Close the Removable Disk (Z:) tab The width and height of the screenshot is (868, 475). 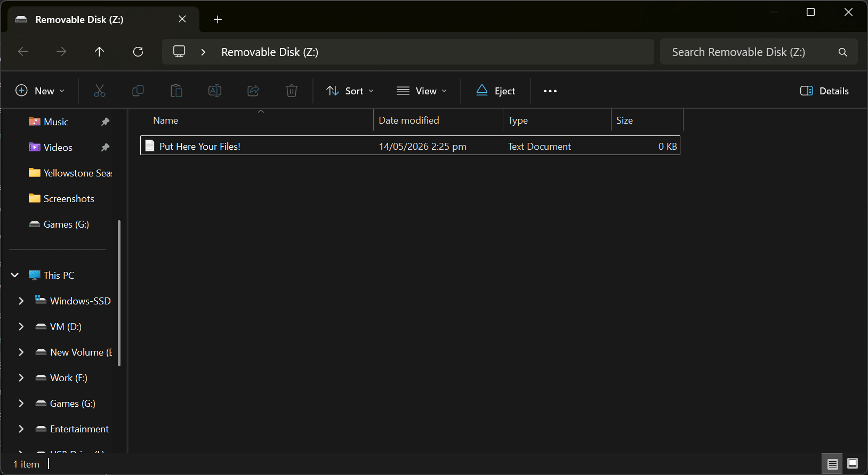182,19
